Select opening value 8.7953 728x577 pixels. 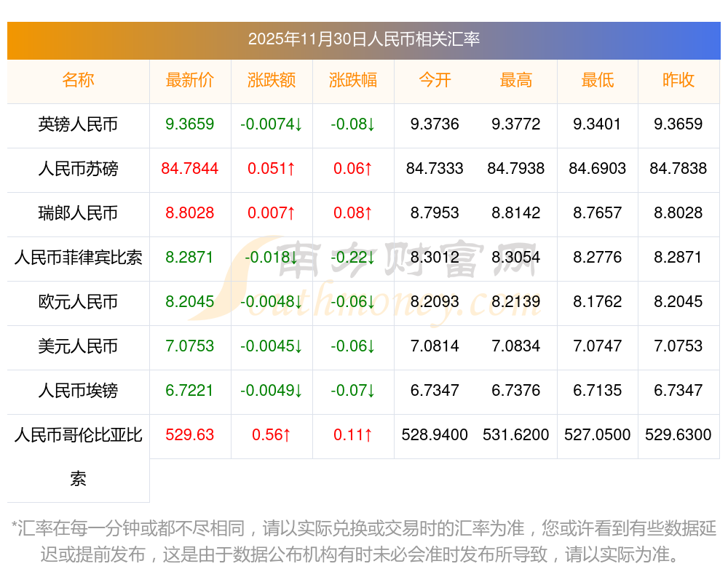[435, 213]
